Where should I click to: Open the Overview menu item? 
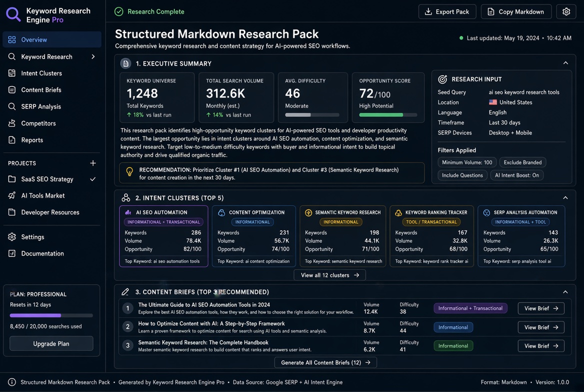coord(52,39)
